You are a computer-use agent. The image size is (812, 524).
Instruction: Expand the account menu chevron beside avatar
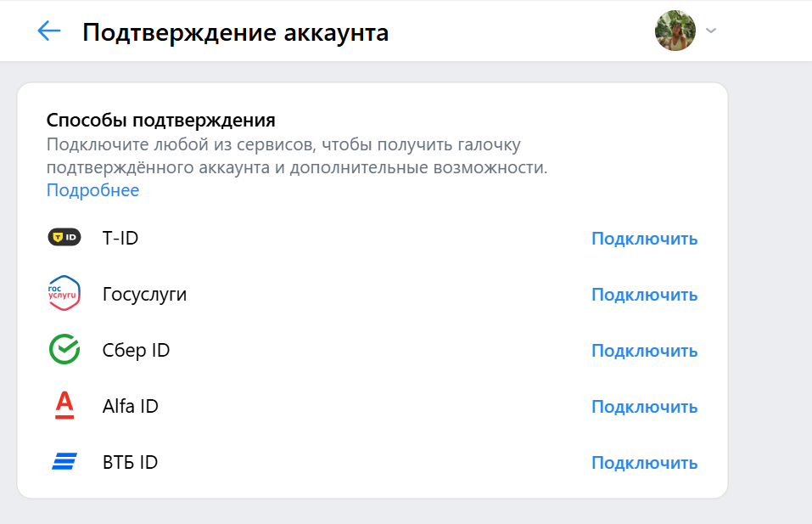(x=711, y=31)
